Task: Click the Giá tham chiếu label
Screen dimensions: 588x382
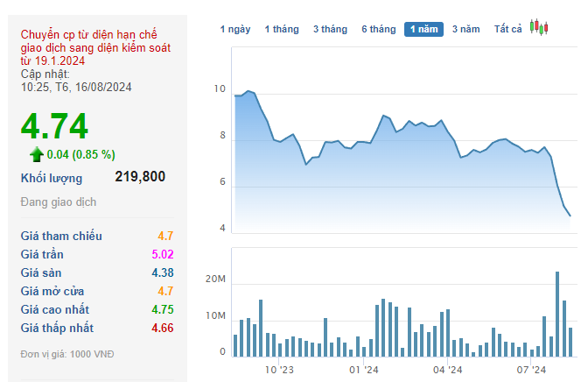Action: [61, 236]
